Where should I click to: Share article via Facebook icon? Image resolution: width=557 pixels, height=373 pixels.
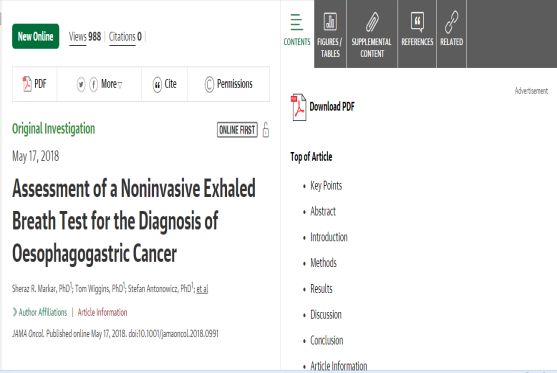tap(93, 85)
